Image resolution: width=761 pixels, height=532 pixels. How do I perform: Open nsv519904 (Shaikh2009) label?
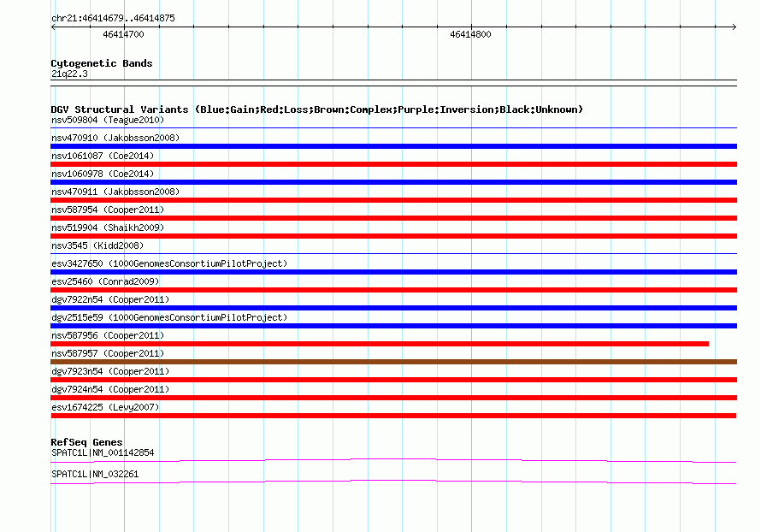[x=108, y=228]
